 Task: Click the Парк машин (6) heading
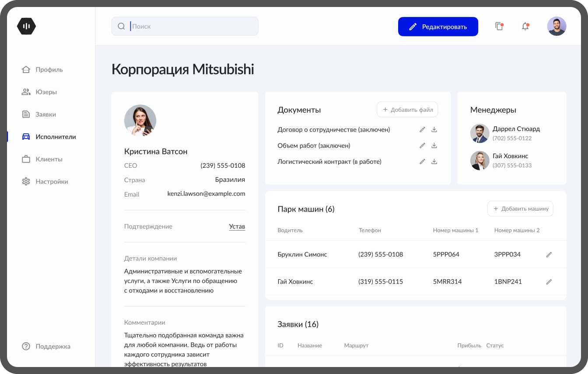click(306, 209)
